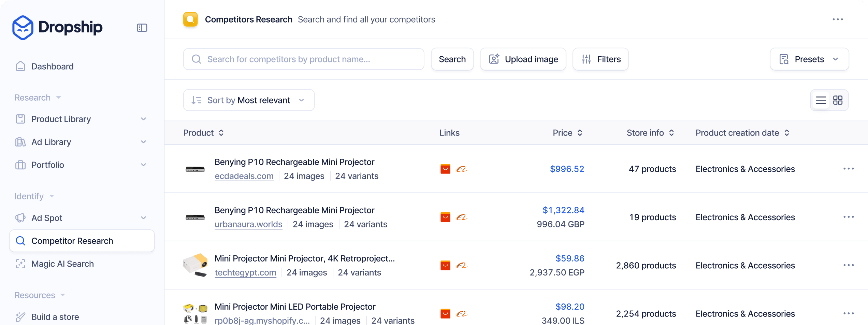The image size is (868, 325).
Task: Collapse the Identify section
Action: (x=34, y=196)
